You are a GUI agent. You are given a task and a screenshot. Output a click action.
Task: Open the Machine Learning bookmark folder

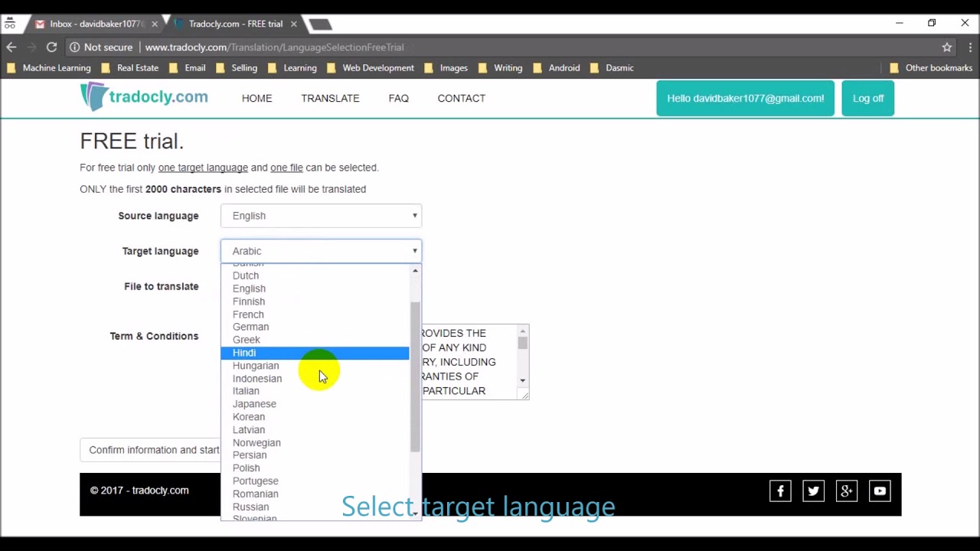(48, 68)
